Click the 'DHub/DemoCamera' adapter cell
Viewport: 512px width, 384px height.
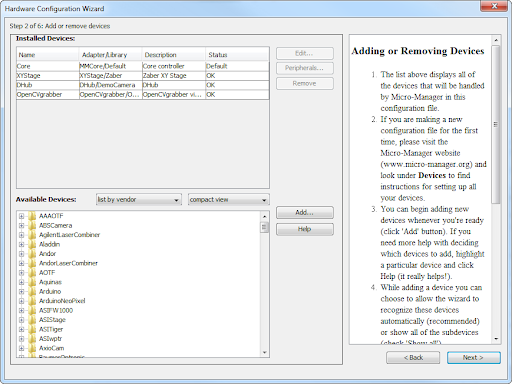[x=110, y=85]
